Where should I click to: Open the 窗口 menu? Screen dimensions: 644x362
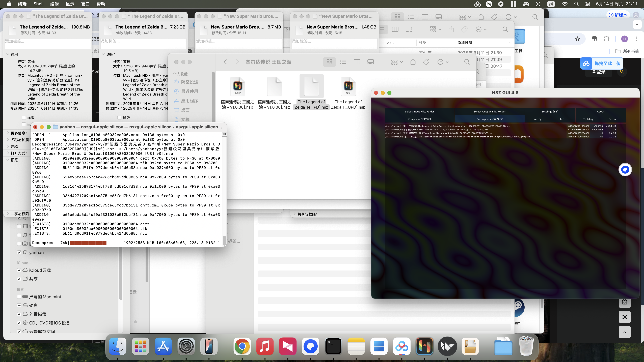point(85,4)
